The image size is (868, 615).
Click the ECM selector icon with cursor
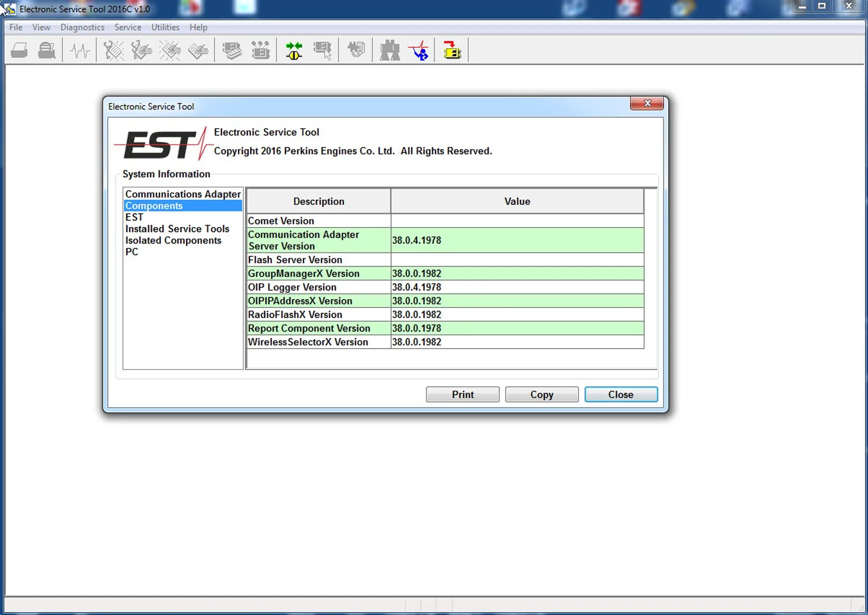coord(323,50)
